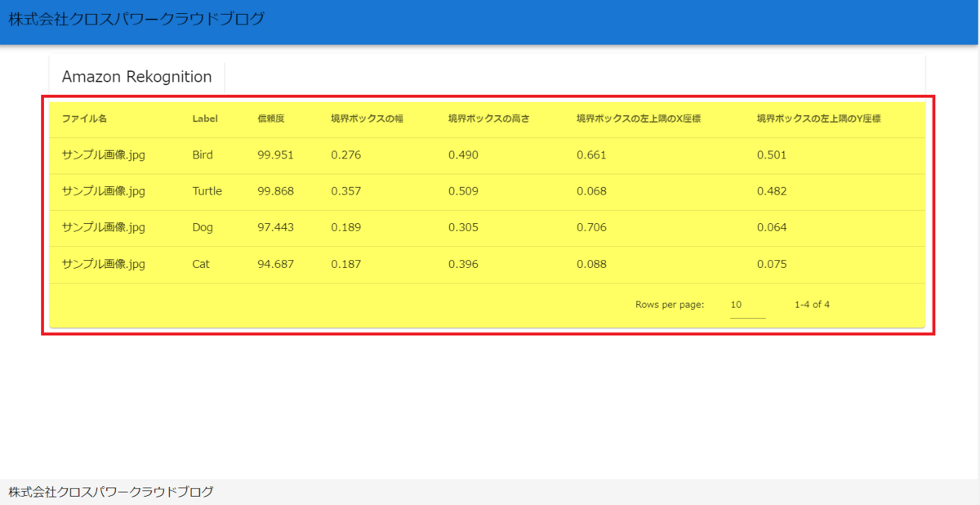Viewport: 980px width, 505px height.
Task: Click the X coordinate value 0.068
Action: click(x=591, y=191)
